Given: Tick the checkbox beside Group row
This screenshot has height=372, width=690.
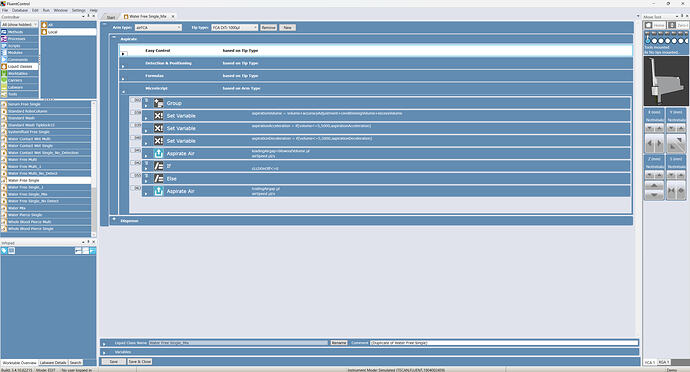Looking at the screenshot, I should pyautogui.click(x=132, y=100).
